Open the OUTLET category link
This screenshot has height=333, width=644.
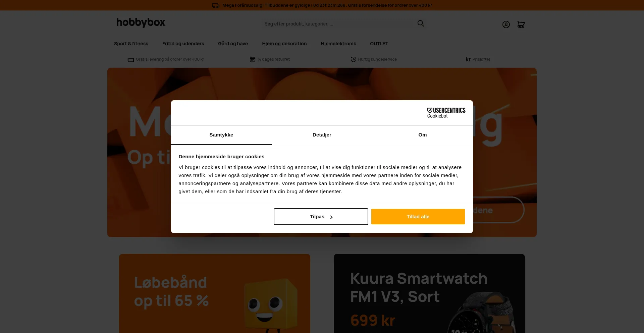coord(379,44)
